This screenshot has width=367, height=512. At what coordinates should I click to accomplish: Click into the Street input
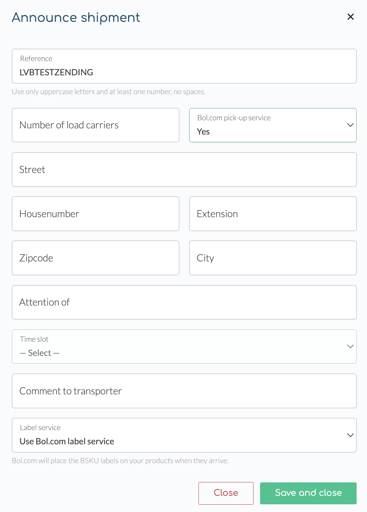(184, 169)
